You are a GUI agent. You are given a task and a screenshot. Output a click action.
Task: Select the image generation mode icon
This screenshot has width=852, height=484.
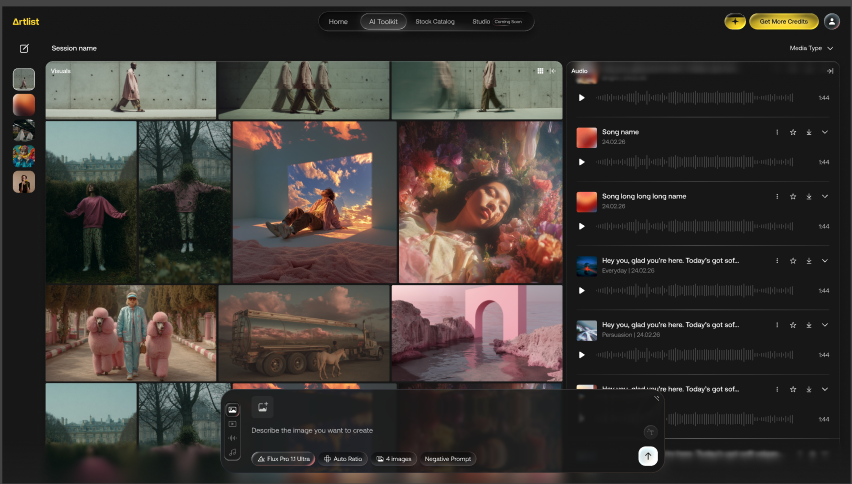(x=233, y=410)
